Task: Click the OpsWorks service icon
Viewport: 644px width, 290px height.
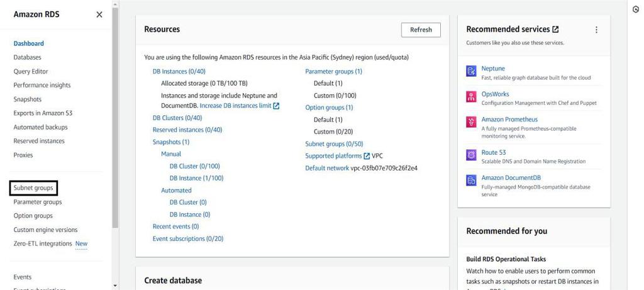Action: [471, 98]
